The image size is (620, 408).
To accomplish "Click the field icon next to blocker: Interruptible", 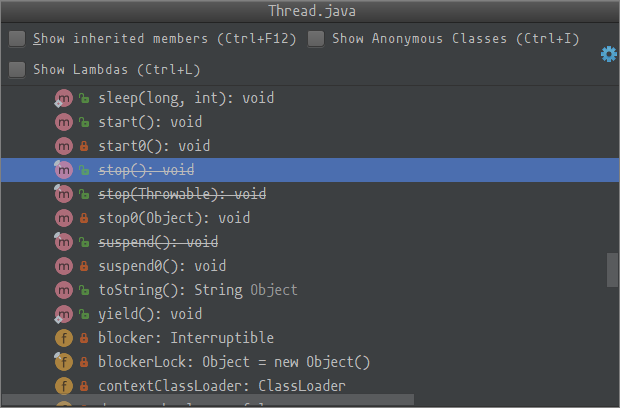I will pyautogui.click(x=64, y=338).
